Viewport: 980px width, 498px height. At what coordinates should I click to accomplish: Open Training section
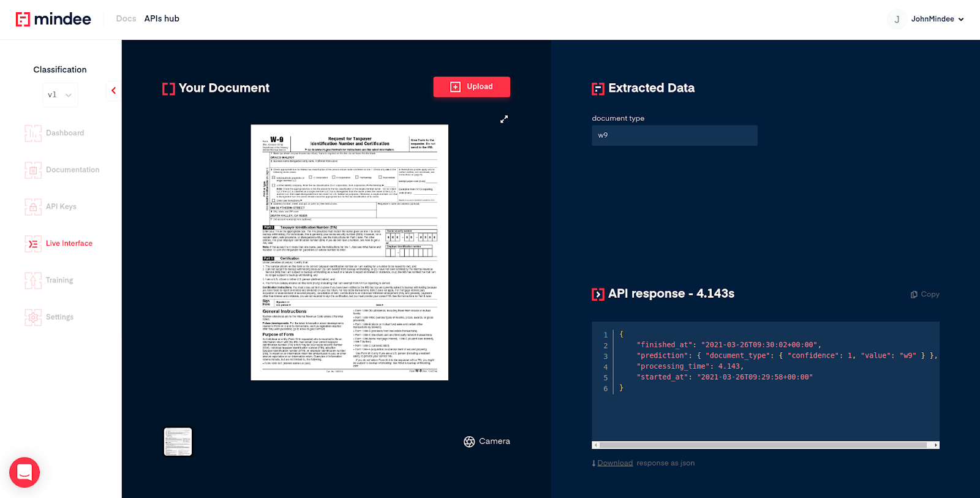point(59,280)
